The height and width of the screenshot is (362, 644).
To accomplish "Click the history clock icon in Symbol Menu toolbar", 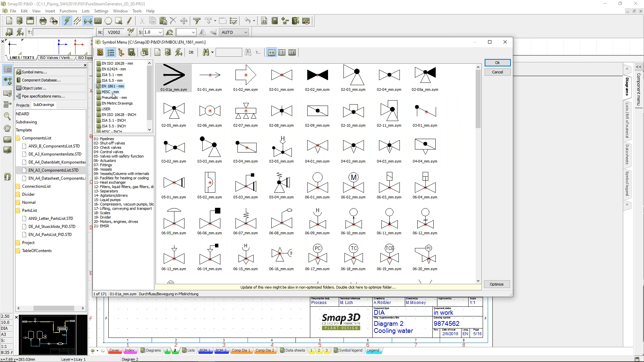I will click(145, 52).
